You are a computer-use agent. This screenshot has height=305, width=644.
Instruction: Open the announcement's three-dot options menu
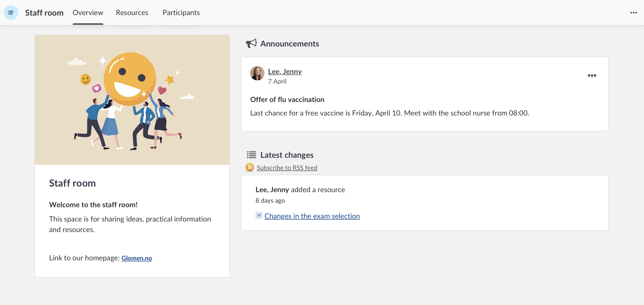(x=592, y=76)
